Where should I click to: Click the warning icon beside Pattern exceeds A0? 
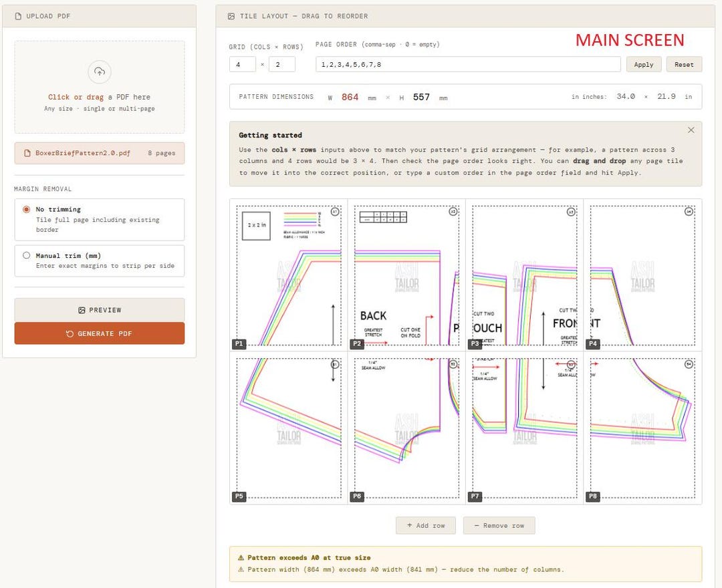pos(241,558)
